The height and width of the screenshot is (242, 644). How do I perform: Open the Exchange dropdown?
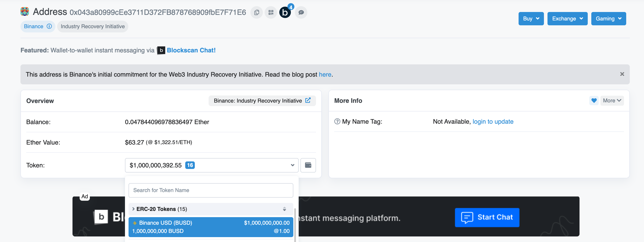[567, 18]
